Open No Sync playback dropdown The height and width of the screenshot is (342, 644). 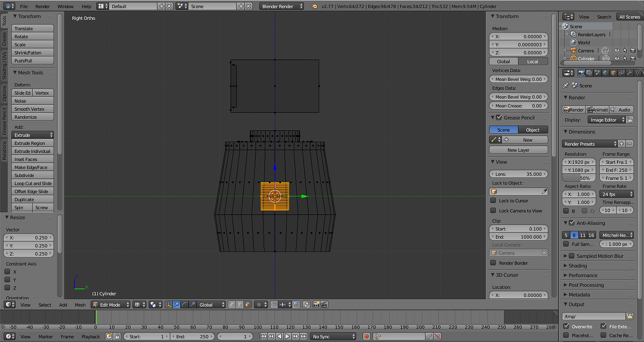(333, 336)
